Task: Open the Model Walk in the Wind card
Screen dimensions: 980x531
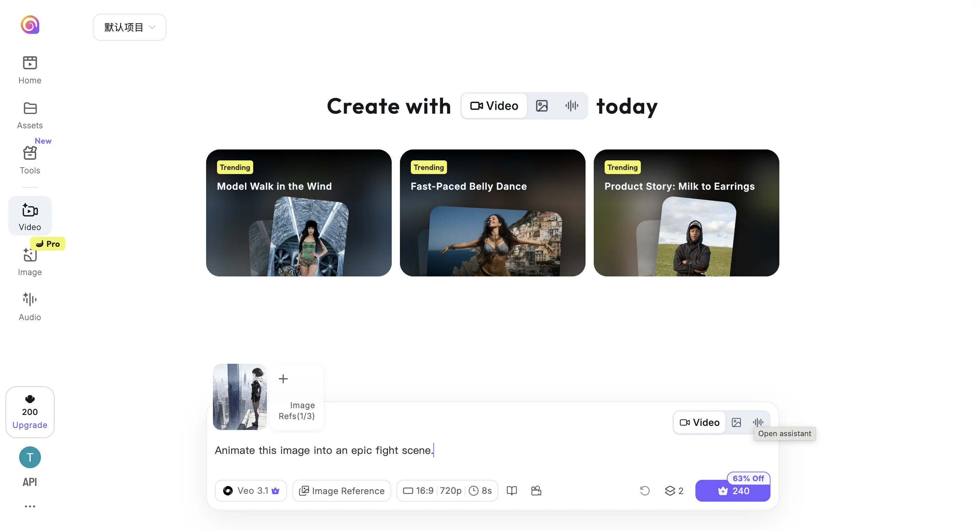Action: (x=299, y=213)
